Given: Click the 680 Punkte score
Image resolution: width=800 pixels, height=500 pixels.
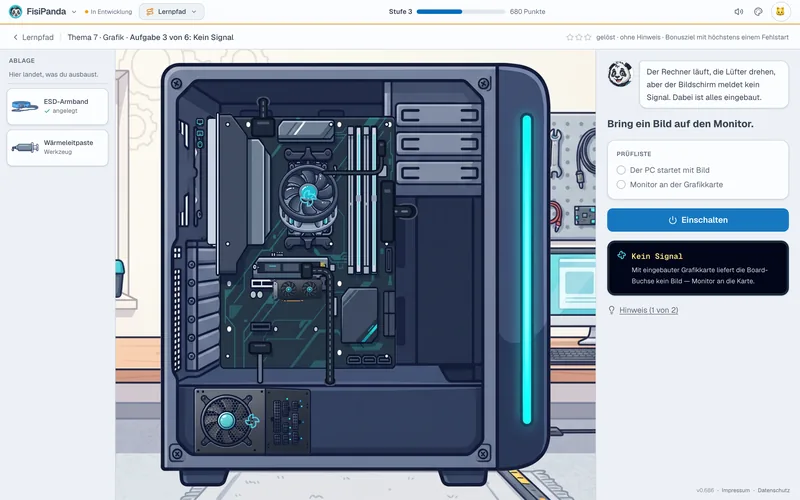Looking at the screenshot, I should [527, 11].
